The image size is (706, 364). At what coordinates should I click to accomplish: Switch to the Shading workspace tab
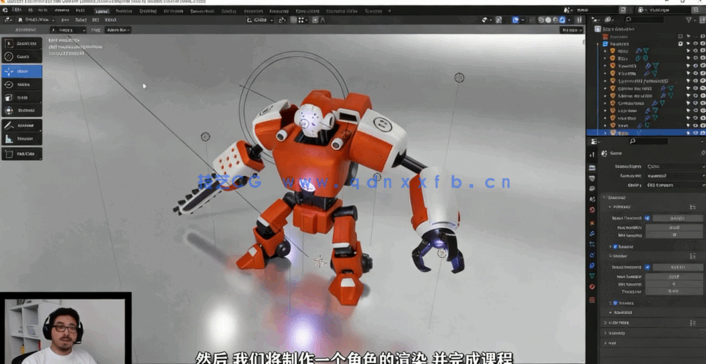click(x=228, y=11)
